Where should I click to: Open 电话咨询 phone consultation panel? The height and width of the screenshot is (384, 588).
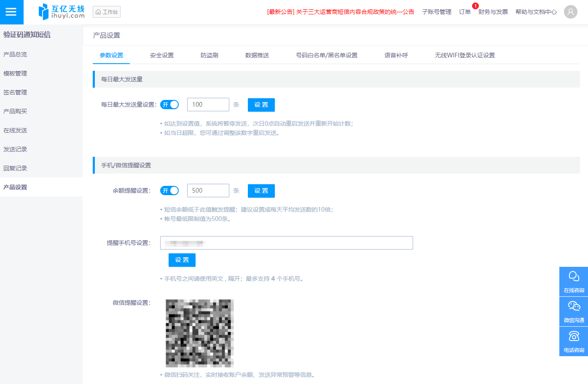coord(573,341)
